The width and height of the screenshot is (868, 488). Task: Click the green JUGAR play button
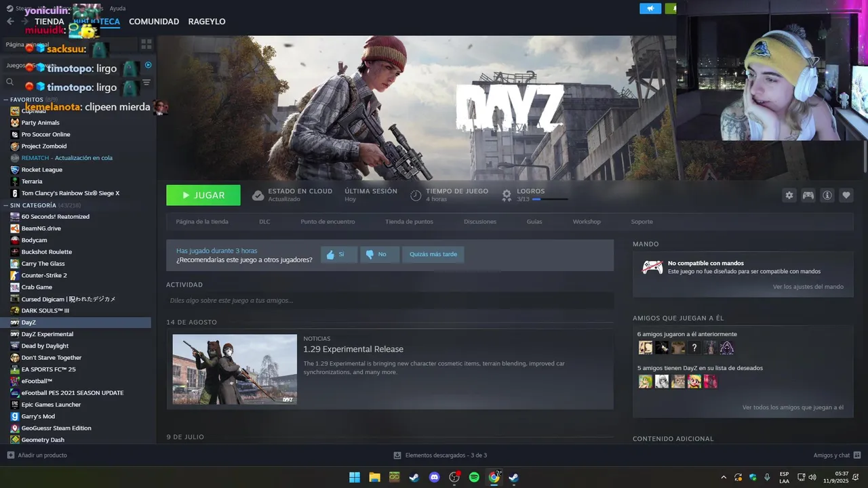pyautogui.click(x=203, y=195)
